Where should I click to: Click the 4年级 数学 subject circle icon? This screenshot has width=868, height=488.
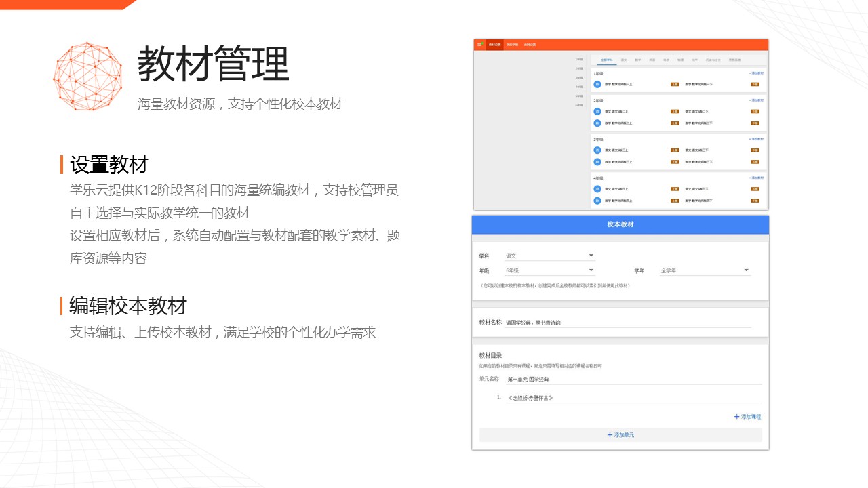[597, 201]
